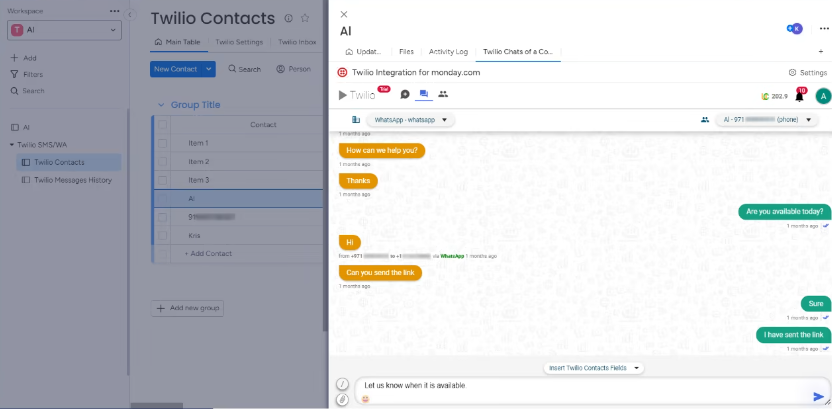Click the 'How can we help you?' message
The width and height of the screenshot is (832, 409).
tap(382, 150)
